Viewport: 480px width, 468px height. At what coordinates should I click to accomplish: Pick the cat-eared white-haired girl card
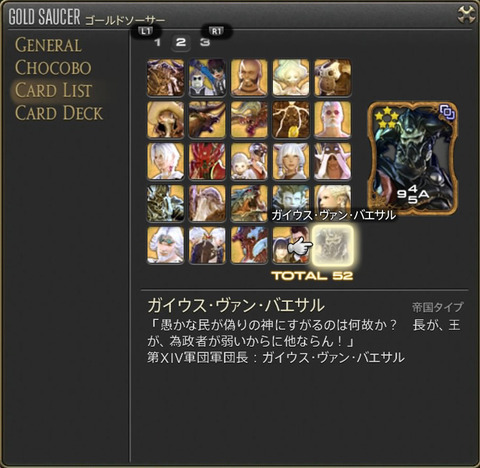click(x=291, y=161)
